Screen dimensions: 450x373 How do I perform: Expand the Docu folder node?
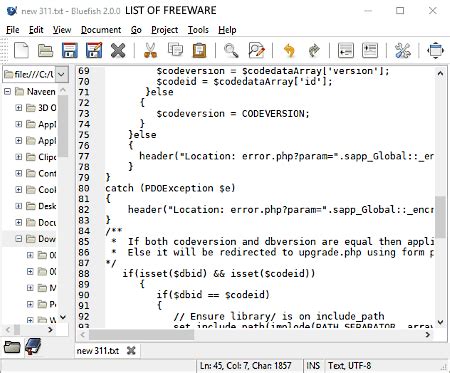[x=19, y=222]
